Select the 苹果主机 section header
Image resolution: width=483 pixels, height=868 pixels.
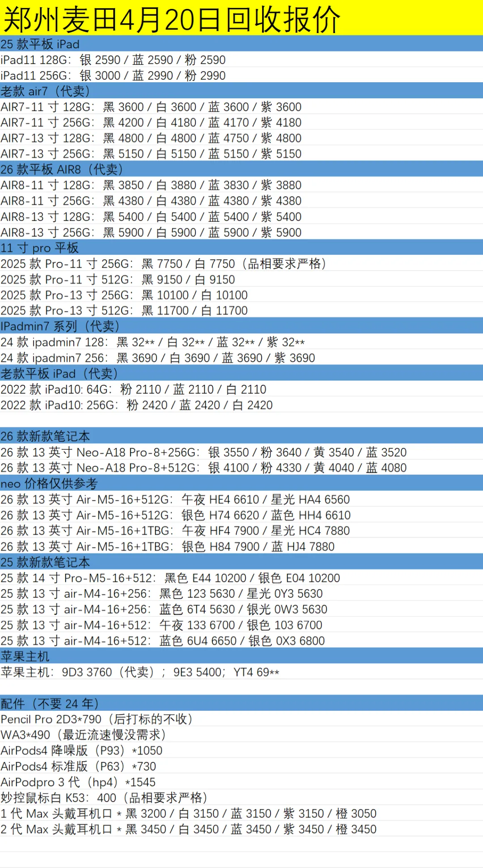coord(241,656)
